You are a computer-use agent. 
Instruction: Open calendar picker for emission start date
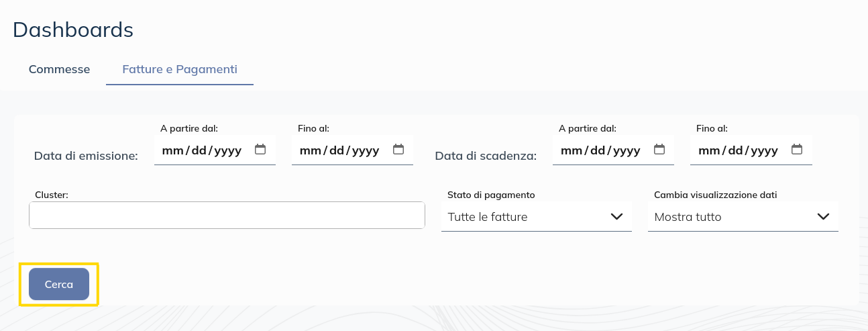(x=260, y=150)
